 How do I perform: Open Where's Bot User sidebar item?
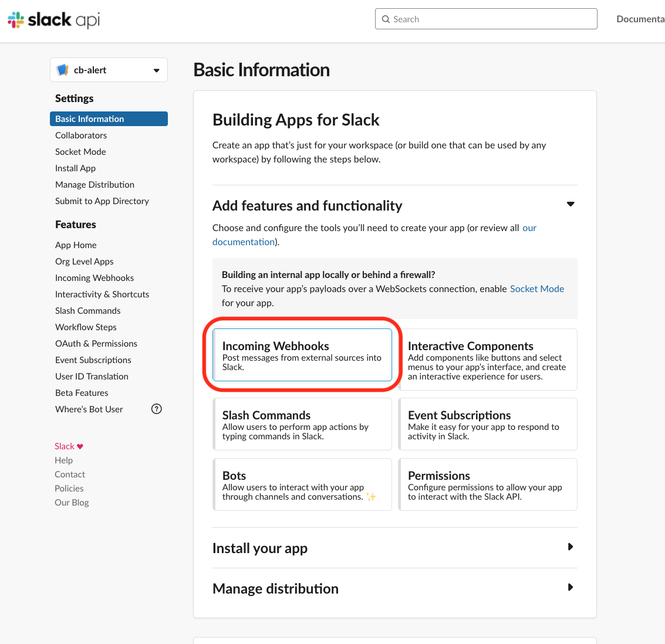pyautogui.click(x=89, y=409)
